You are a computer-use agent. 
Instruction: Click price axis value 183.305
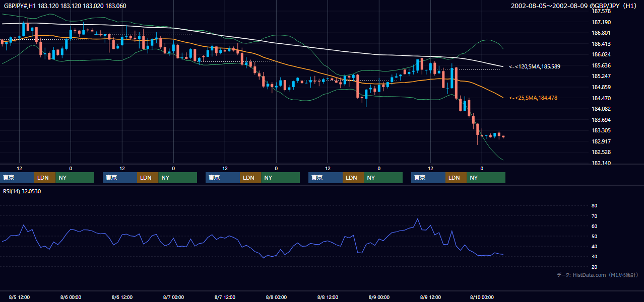601,130
